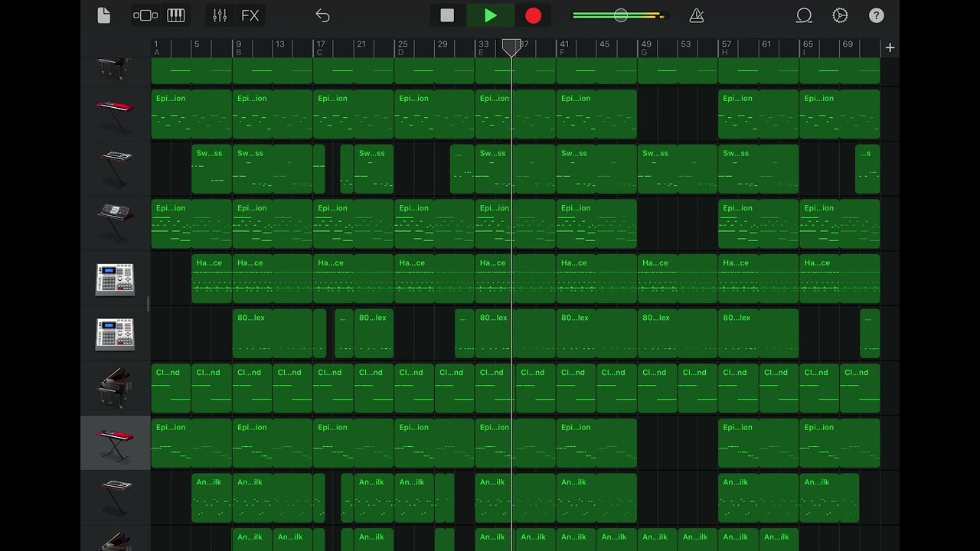Open My Songs document browser

tap(104, 15)
